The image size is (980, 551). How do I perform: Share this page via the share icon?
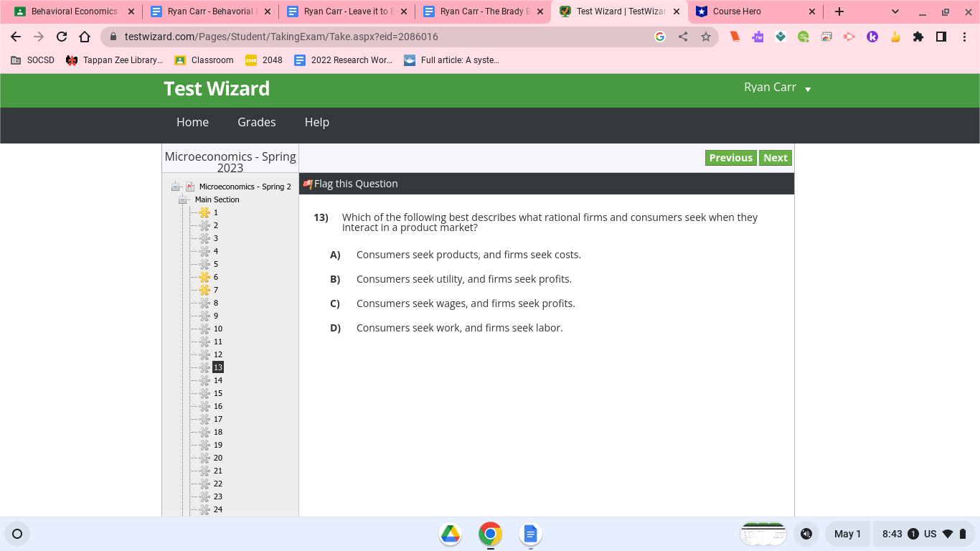[683, 37]
